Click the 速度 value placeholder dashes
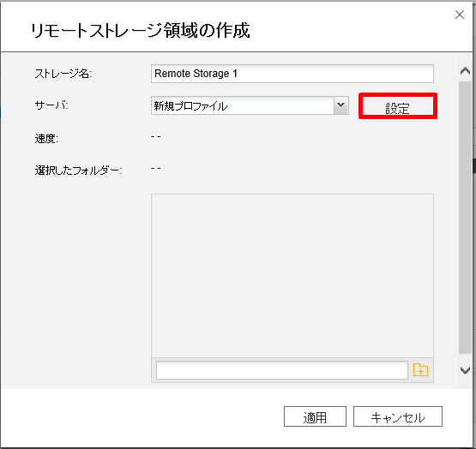 pyautogui.click(x=156, y=137)
